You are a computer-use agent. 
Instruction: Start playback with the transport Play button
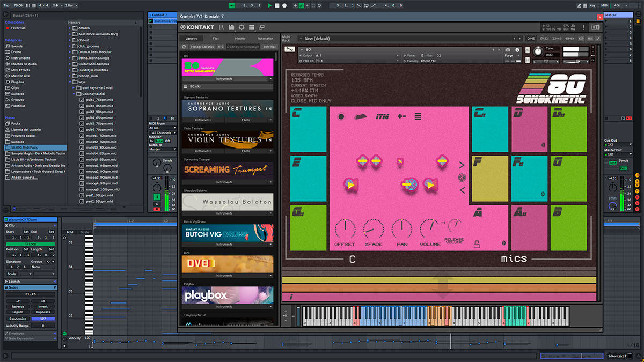click(x=270, y=5)
